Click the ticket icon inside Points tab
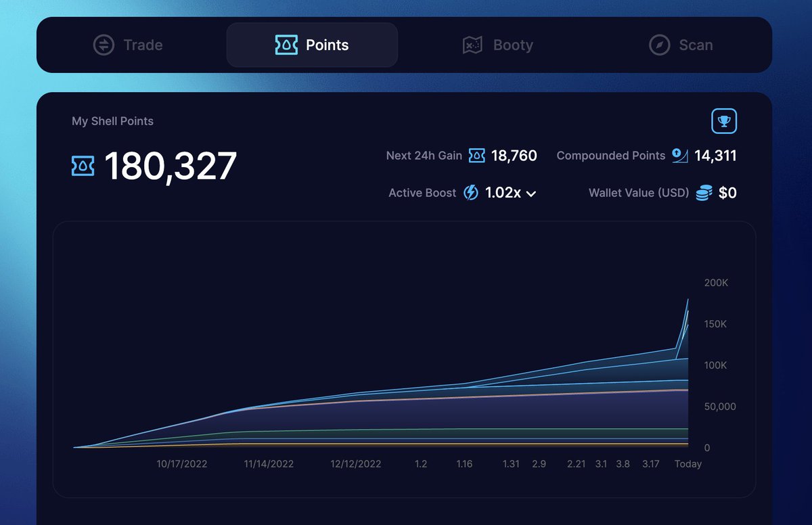The width and height of the screenshot is (812, 525). pos(288,45)
